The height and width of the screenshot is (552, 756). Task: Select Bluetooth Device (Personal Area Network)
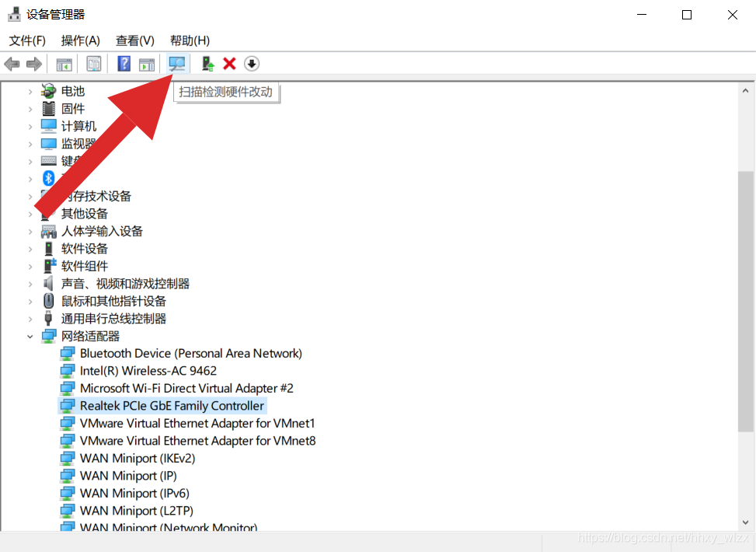(191, 354)
